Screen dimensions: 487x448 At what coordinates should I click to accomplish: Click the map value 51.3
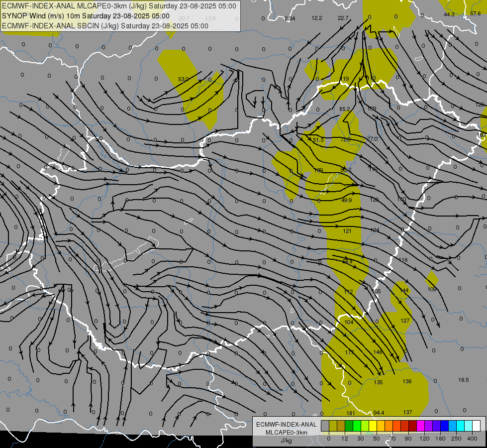click(318, 140)
